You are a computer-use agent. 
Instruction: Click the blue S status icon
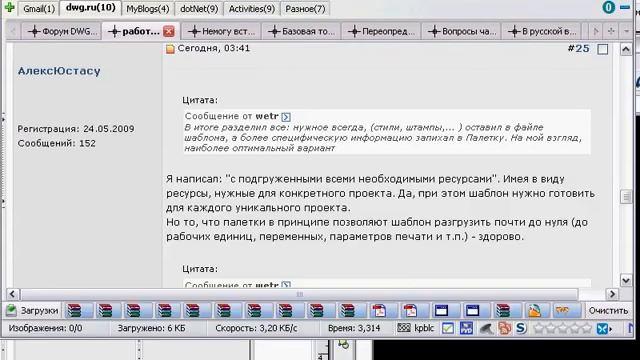click(x=520, y=328)
